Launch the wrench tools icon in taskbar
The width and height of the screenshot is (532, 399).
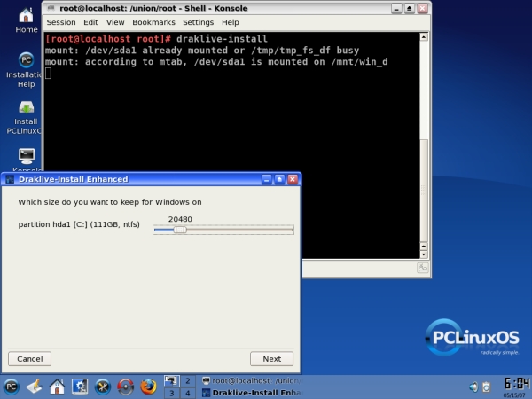(x=103, y=387)
